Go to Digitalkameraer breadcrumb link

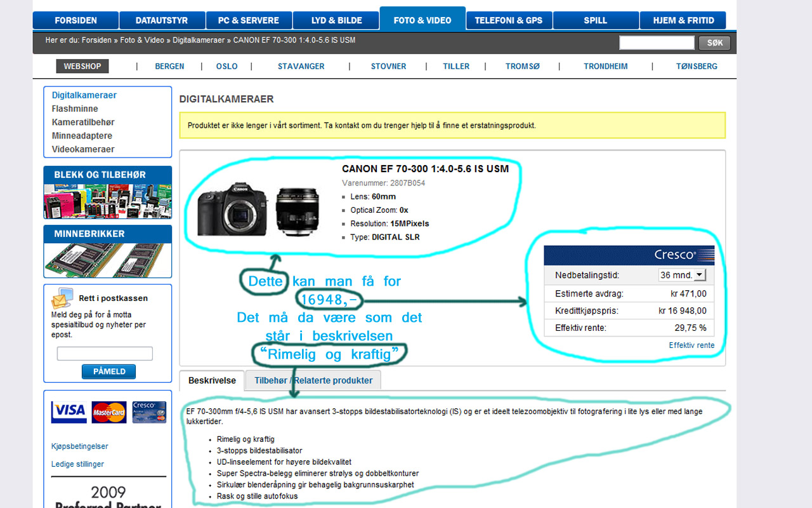tap(199, 40)
